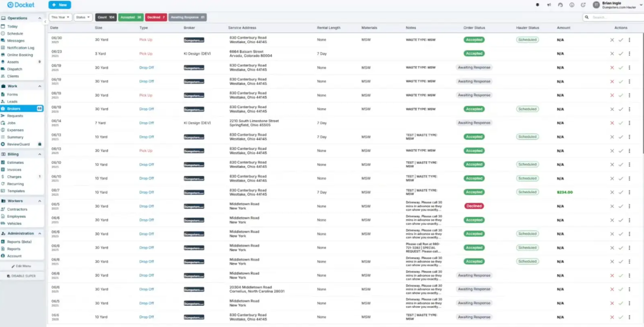Collapse the Work section
This screenshot has height=327, width=644.
(39, 86)
